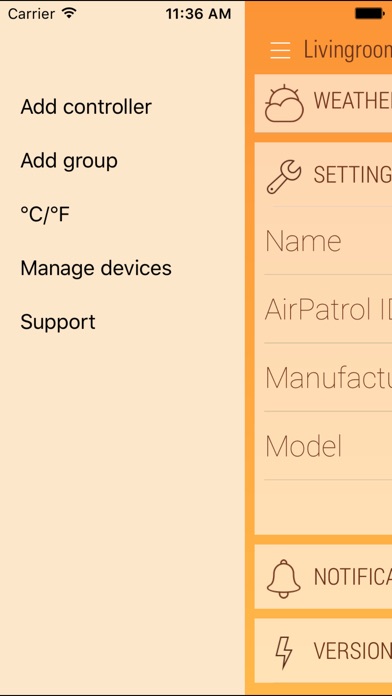Select Add controller menu item

[86, 107]
